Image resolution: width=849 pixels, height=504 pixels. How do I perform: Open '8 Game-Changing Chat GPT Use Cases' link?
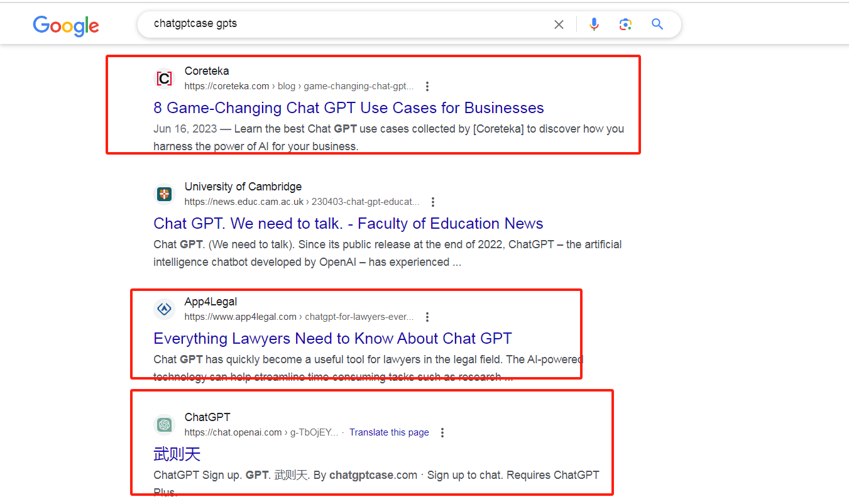[x=349, y=108]
